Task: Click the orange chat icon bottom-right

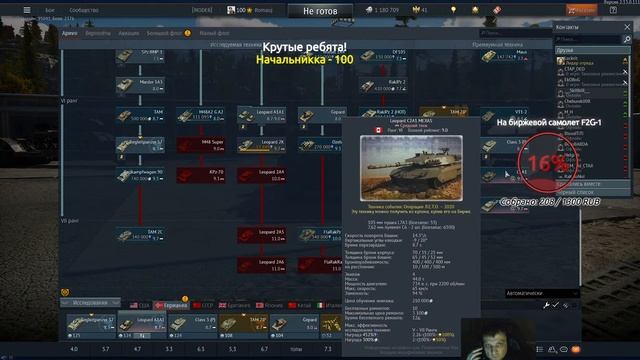Action: [x=576, y=349]
